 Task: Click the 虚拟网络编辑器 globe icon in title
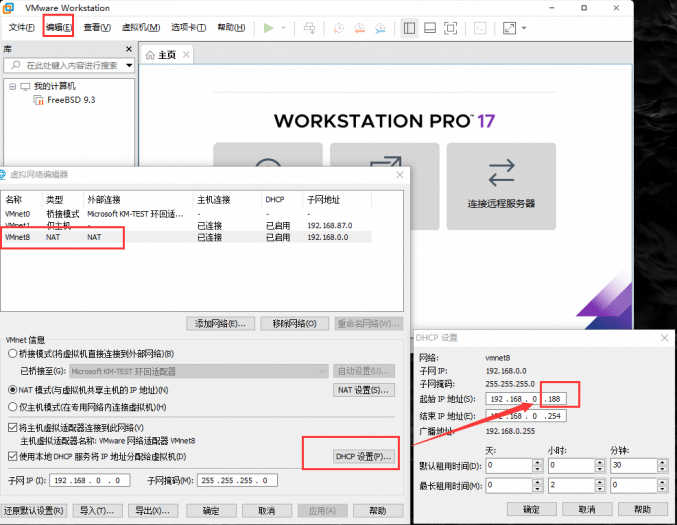tap(3, 174)
